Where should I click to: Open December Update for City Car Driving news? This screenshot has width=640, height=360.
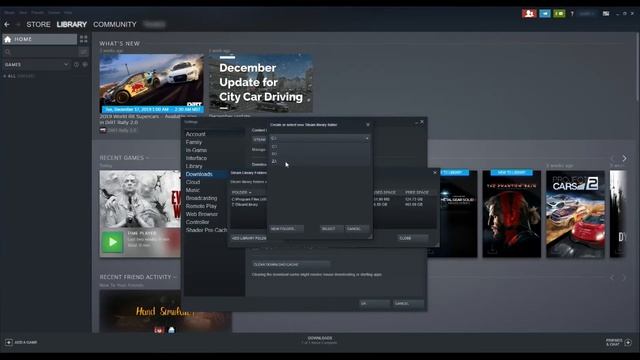pyautogui.click(x=260, y=83)
